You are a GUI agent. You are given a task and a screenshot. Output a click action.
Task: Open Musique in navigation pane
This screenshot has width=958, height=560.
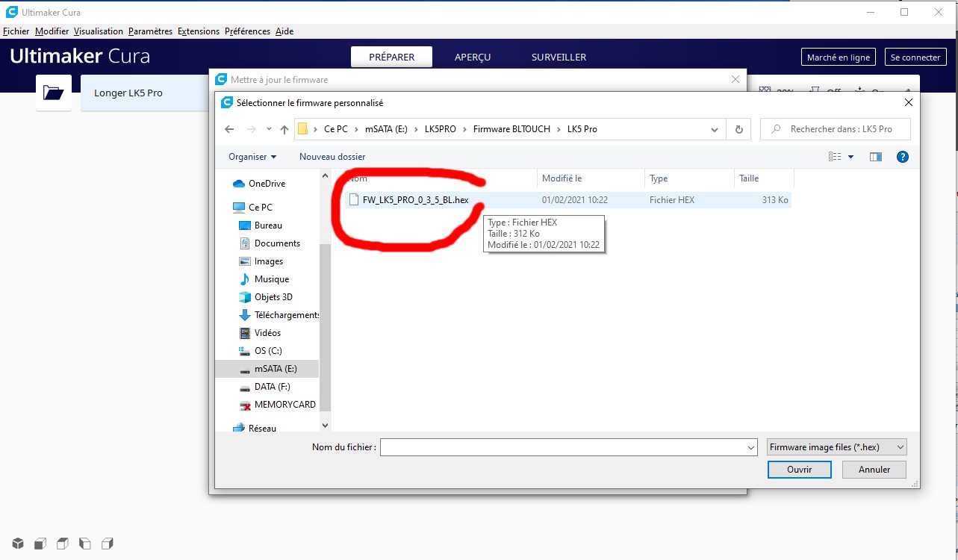(272, 279)
